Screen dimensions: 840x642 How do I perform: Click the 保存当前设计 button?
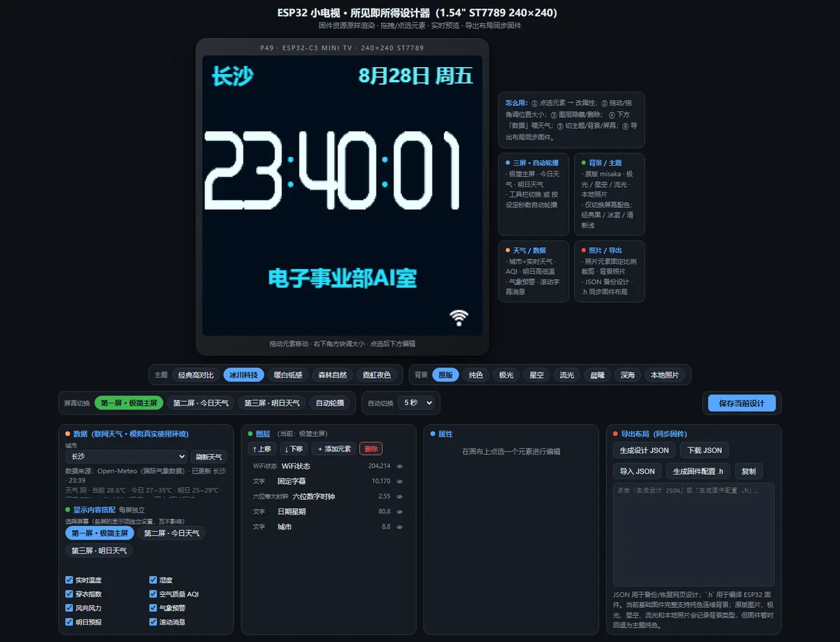(x=742, y=403)
